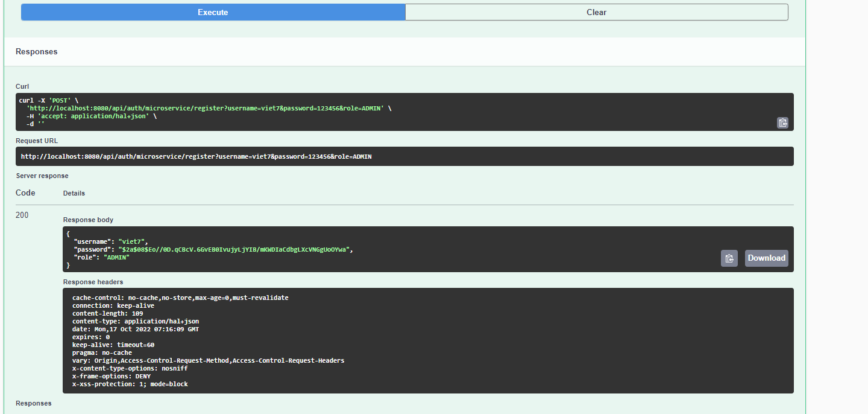
Task: Select the curl -X 'POST' line
Action: point(49,100)
